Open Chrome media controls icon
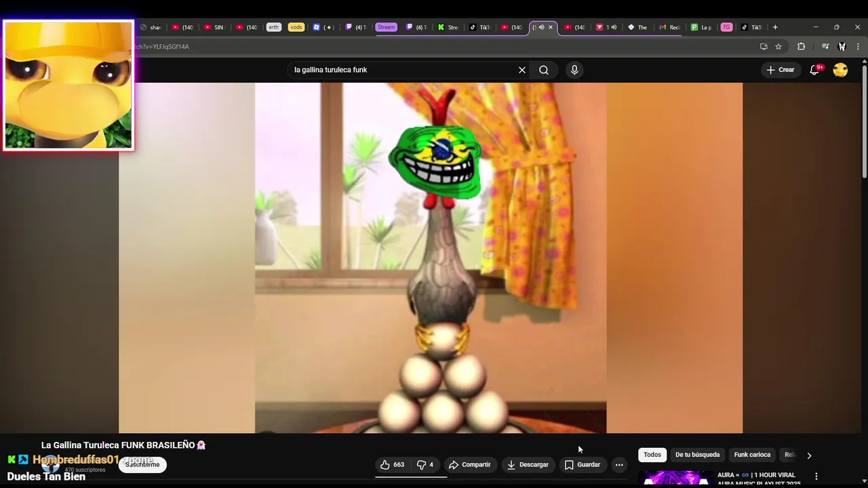 point(825,47)
